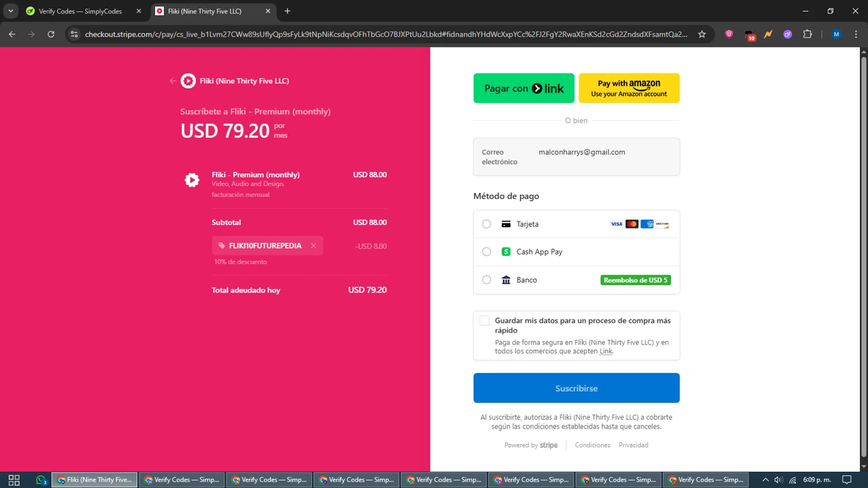
Task: Open the notification center icon
Action: (x=847, y=480)
